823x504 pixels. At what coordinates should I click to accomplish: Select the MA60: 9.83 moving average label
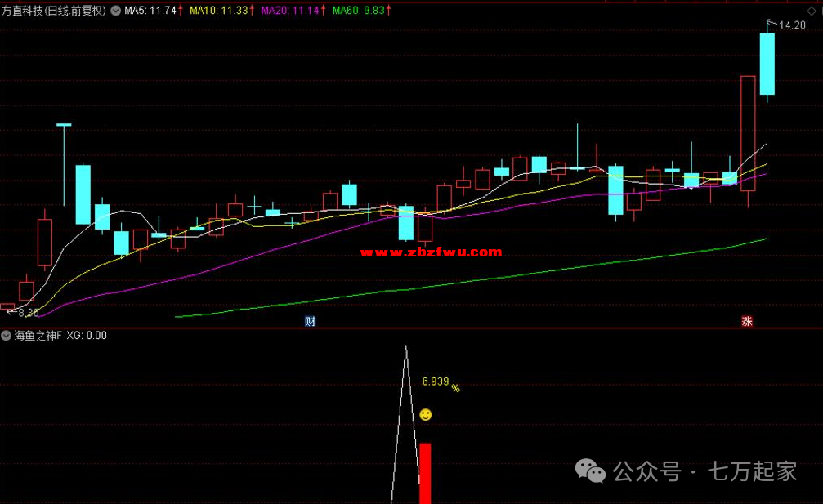(x=359, y=11)
